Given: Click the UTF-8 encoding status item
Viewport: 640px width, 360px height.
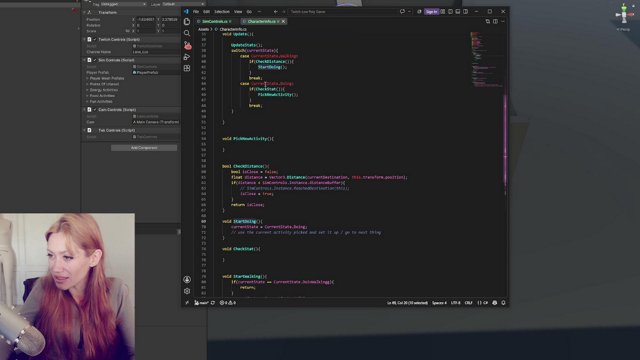Looking at the screenshot, I should [456, 303].
